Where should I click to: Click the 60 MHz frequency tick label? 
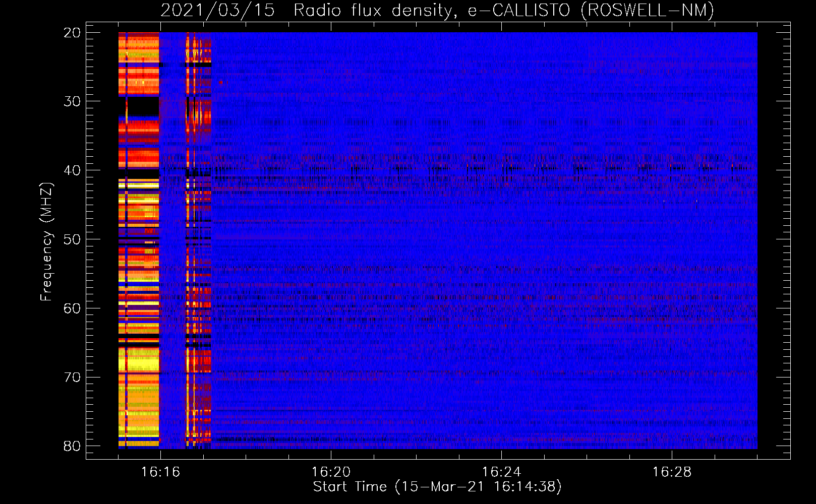coord(72,308)
